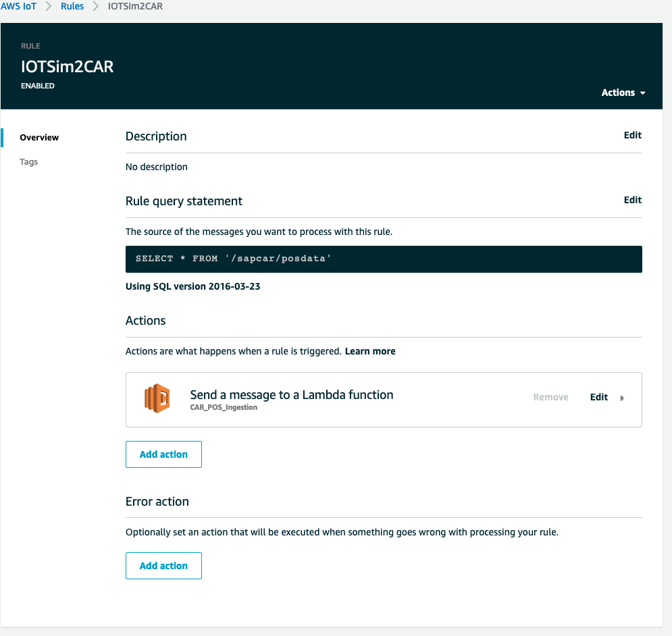The height and width of the screenshot is (636, 672).
Task: Navigate to Rules in the breadcrumb
Action: tap(72, 6)
